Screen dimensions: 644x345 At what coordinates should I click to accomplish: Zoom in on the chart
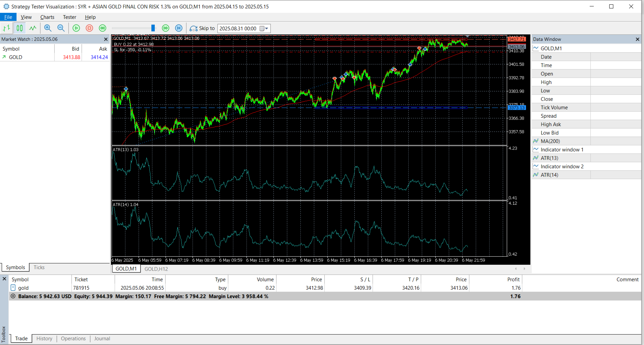click(48, 28)
